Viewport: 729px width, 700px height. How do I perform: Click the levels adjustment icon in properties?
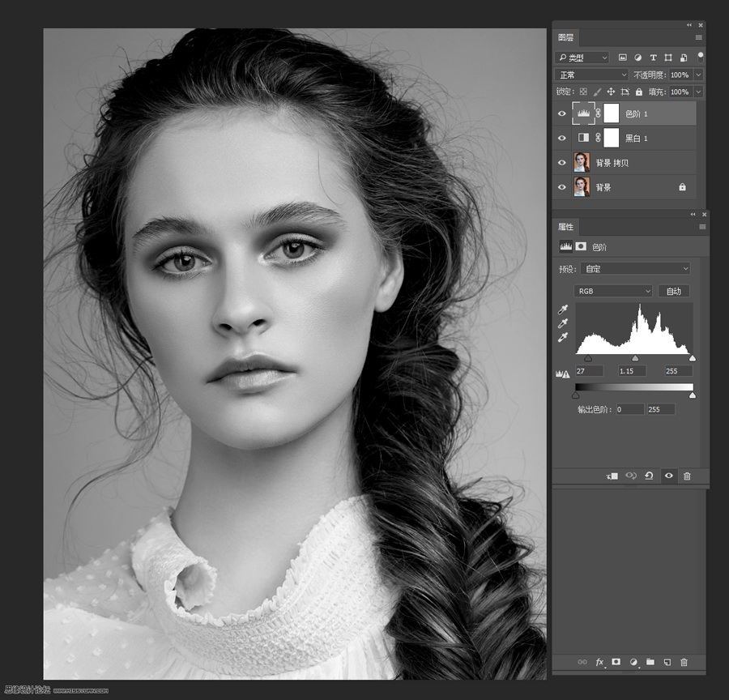tap(566, 246)
